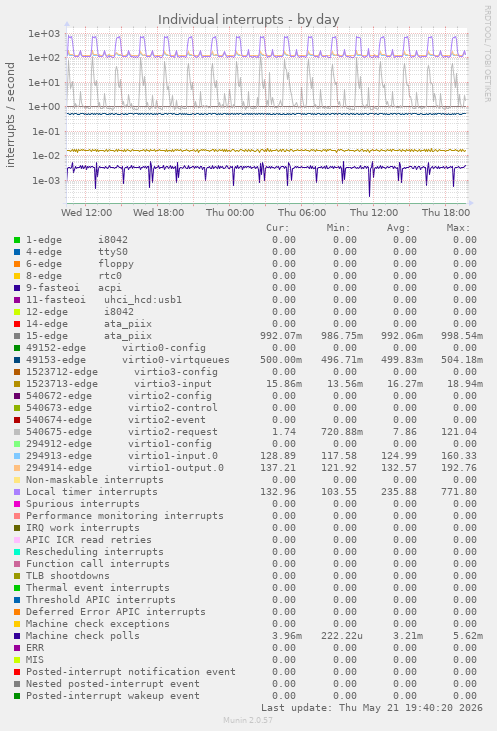This screenshot has width=497, height=731.
Task: Click the Wed 18:00 time axis label
Action: tap(158, 213)
